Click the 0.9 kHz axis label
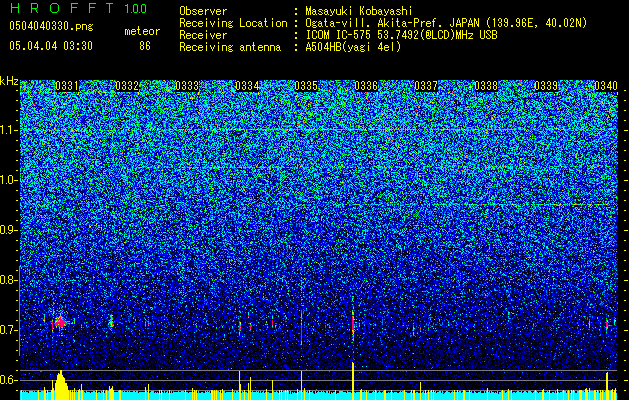Screen dimensions: 629x400 coord(8,230)
